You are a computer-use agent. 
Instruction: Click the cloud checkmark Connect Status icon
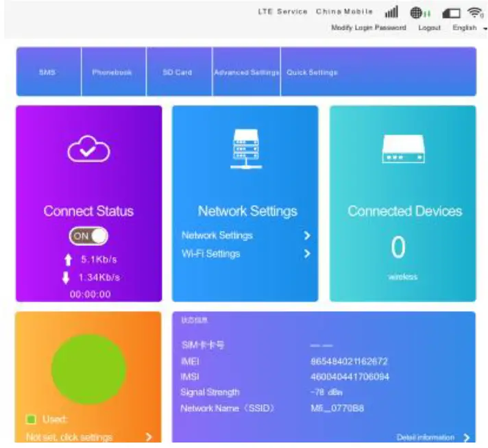click(x=88, y=149)
